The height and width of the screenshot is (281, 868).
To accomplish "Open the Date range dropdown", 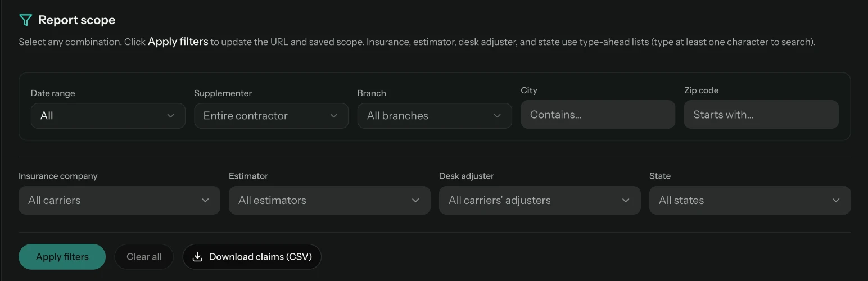I will (108, 116).
